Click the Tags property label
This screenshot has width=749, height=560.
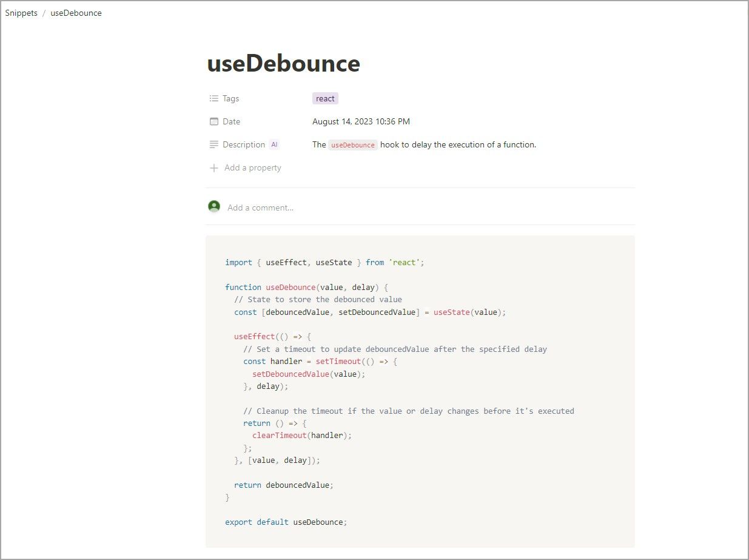pyautogui.click(x=230, y=98)
